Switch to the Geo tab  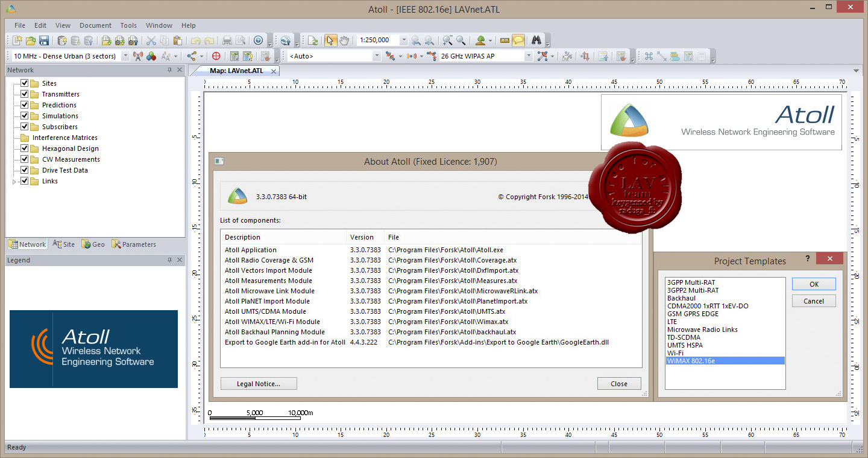click(x=93, y=244)
